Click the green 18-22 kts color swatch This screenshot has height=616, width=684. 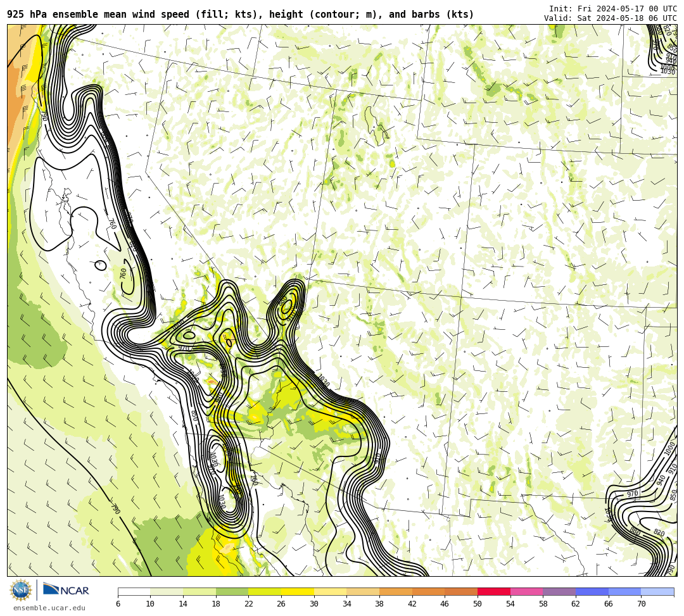click(x=232, y=591)
